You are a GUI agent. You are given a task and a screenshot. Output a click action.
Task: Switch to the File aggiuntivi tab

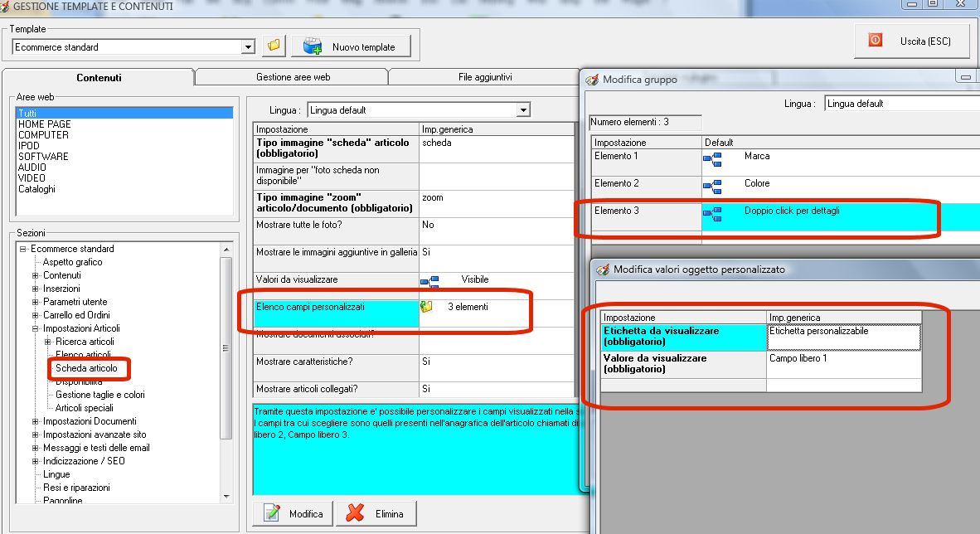pos(485,77)
